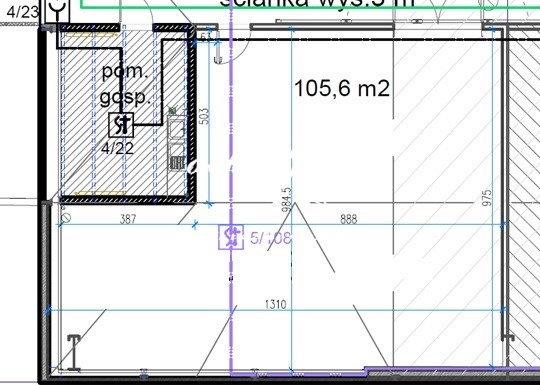Click the 4/22 room number label

pyautogui.click(x=117, y=148)
